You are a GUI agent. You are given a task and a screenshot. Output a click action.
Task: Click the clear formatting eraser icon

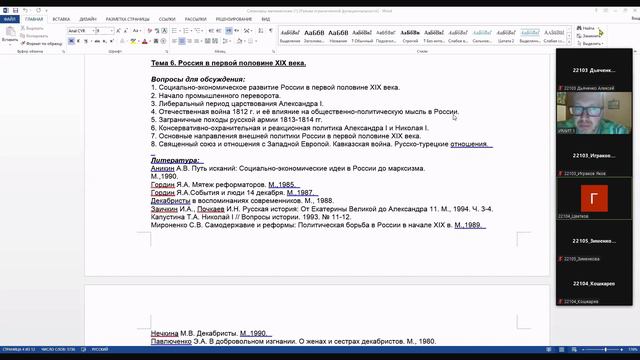[x=149, y=31]
